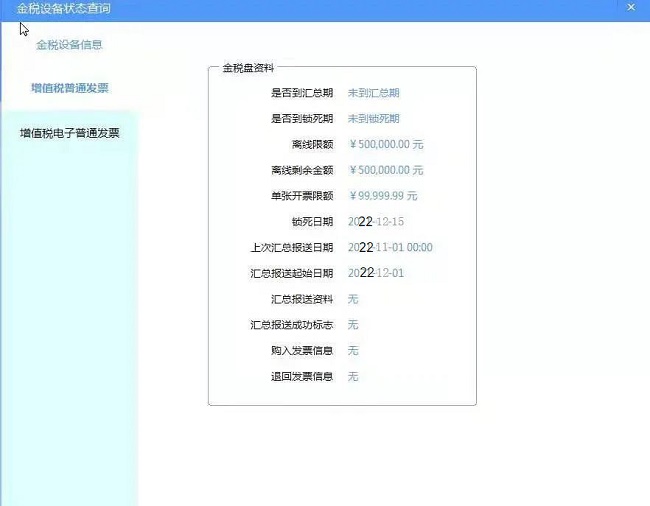This screenshot has height=506, width=650.
Task: Select the 单张开票限额 value ¥99,999.99
Action: (383, 196)
